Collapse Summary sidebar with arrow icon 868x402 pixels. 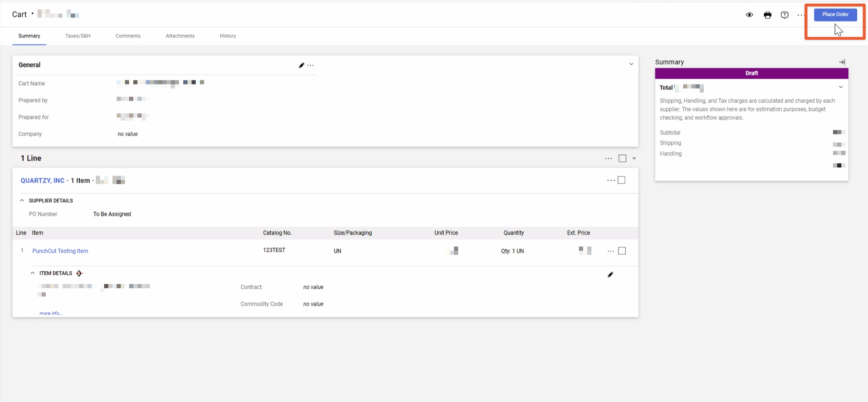(x=842, y=62)
